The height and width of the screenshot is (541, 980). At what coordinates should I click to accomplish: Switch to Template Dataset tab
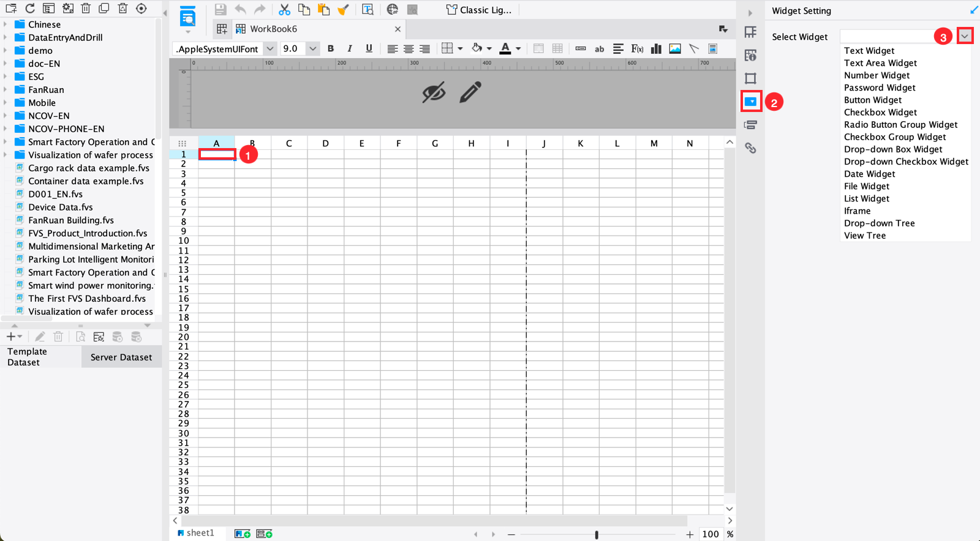40,357
